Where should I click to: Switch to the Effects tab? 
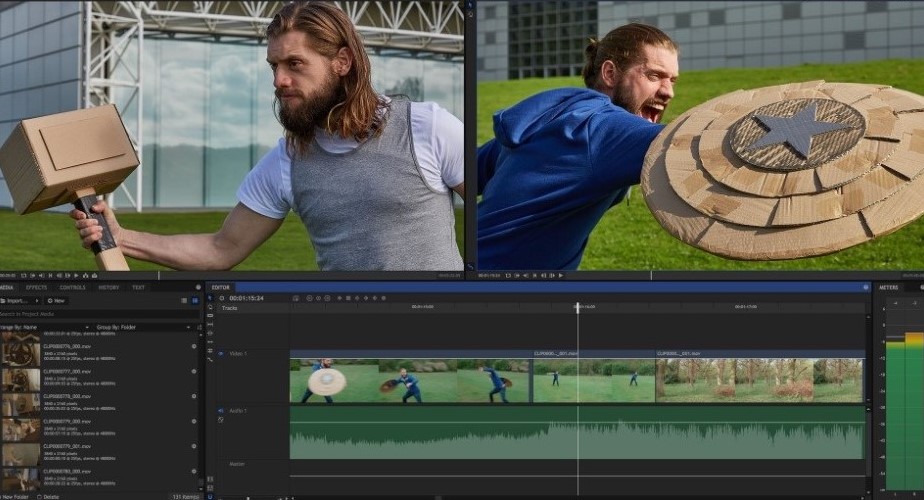click(x=36, y=287)
